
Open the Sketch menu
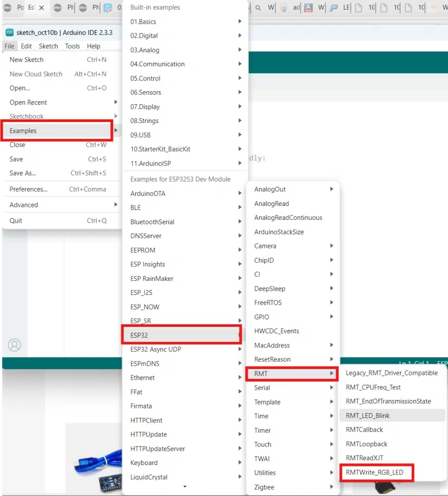click(x=48, y=46)
